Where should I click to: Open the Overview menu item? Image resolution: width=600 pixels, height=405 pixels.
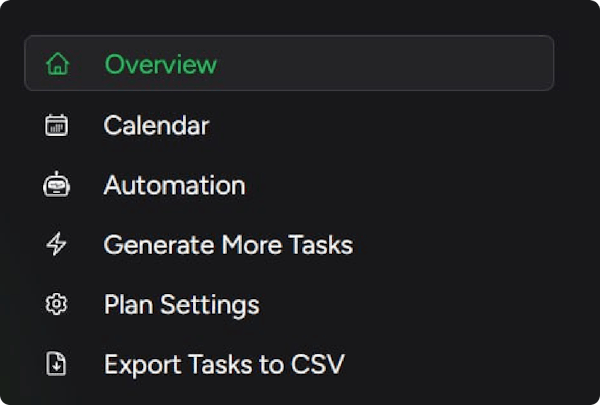coord(160,65)
